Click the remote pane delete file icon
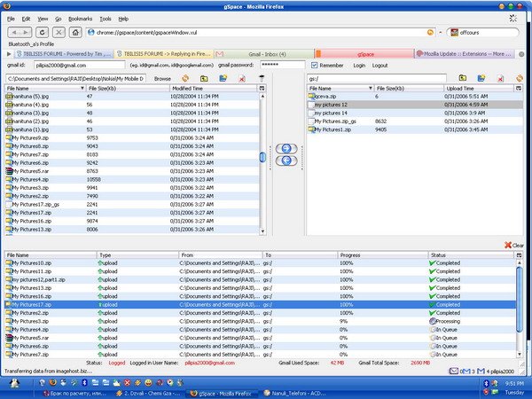532x399 pixels. click(501, 78)
